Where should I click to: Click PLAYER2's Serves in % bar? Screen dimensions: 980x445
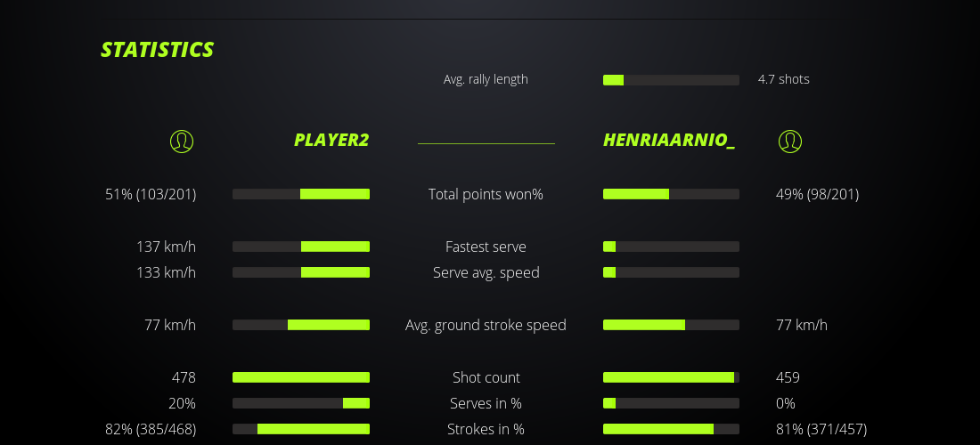[301, 403]
